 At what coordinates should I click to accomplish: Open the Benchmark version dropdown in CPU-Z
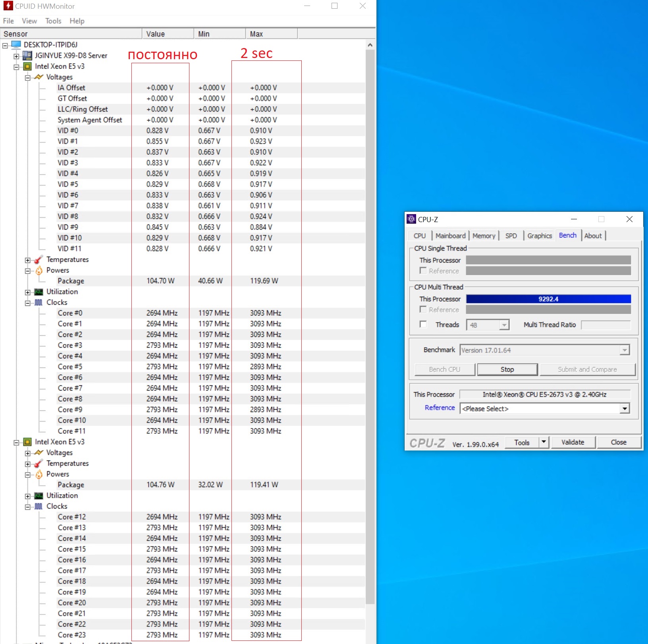tap(625, 350)
